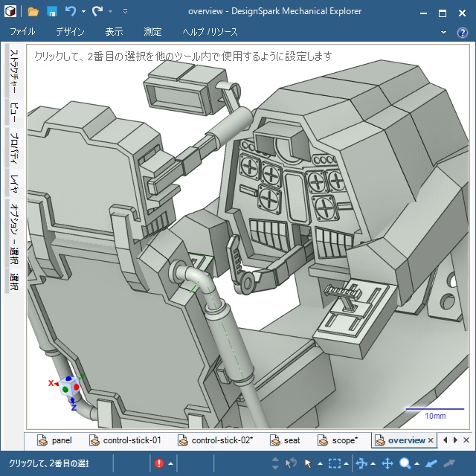Click the Open folder icon
The image size is (476, 476).
click(x=33, y=12)
